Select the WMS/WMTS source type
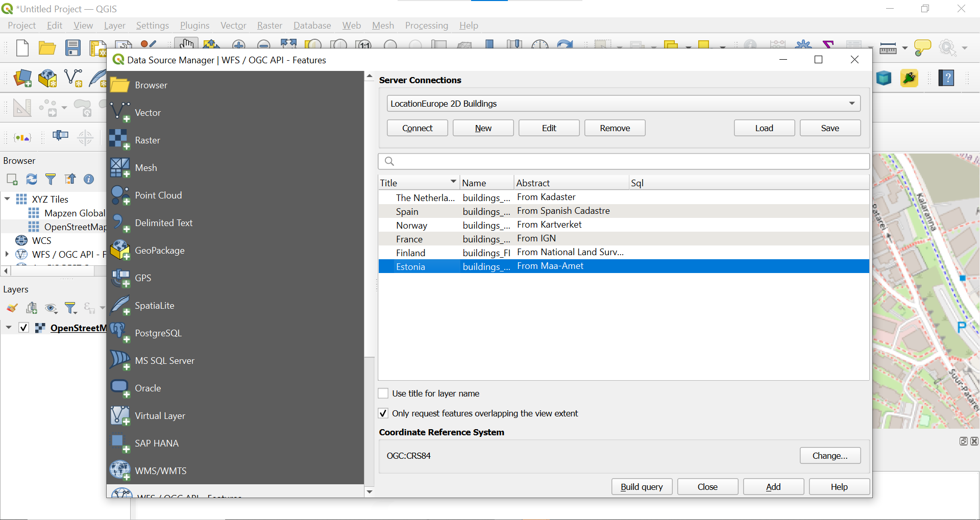 click(x=235, y=471)
